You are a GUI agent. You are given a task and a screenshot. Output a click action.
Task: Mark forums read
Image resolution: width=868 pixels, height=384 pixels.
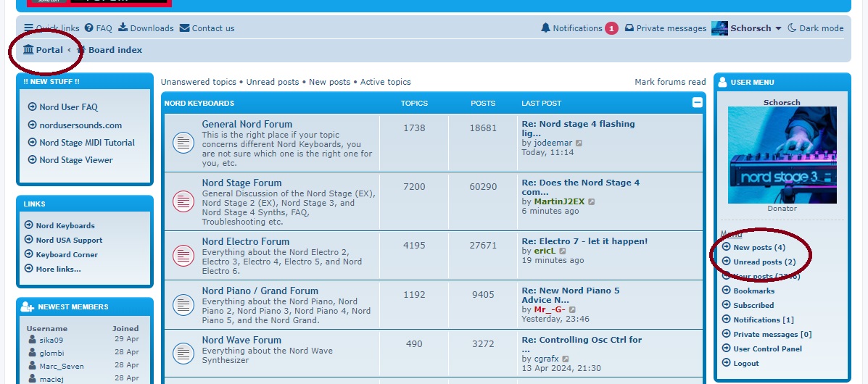[670, 82]
